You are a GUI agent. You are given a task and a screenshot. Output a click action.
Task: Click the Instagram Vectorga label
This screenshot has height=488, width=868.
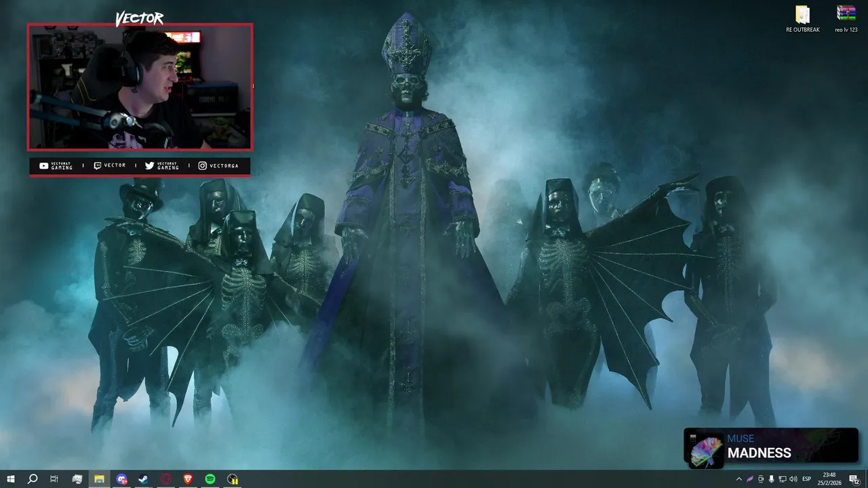218,165
